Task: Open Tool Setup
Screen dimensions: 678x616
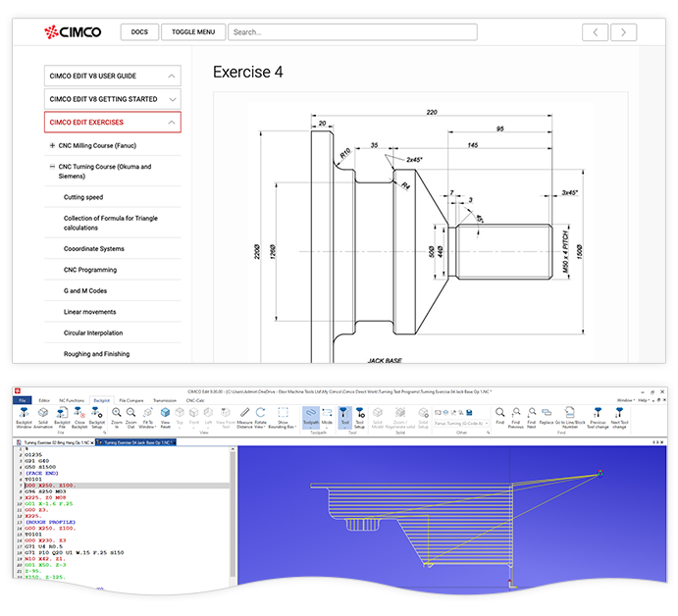Action: point(359,417)
